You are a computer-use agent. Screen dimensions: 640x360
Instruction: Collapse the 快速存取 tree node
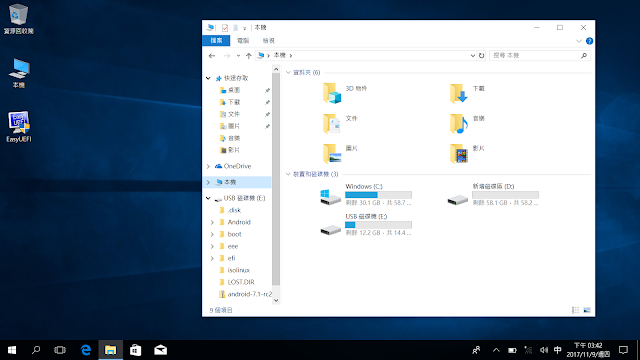coord(208,78)
